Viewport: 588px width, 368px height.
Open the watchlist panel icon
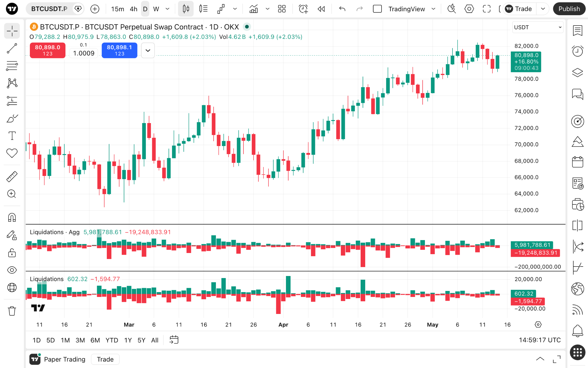(x=577, y=30)
